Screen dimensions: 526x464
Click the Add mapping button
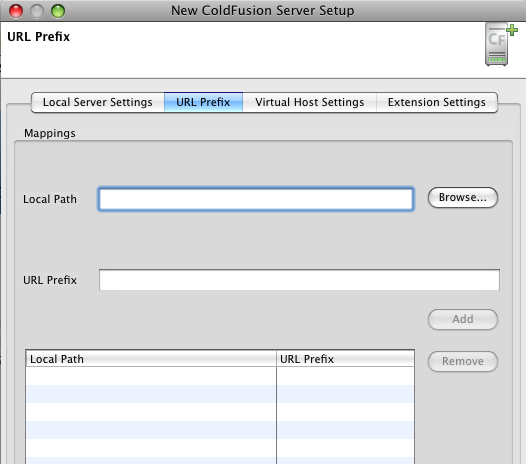pyautogui.click(x=463, y=319)
